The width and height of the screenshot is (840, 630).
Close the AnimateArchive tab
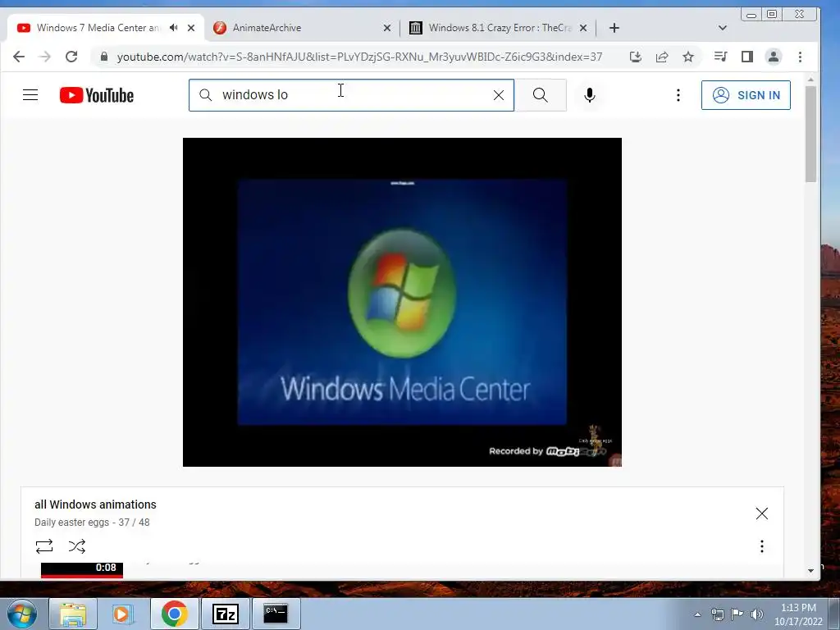pos(387,28)
